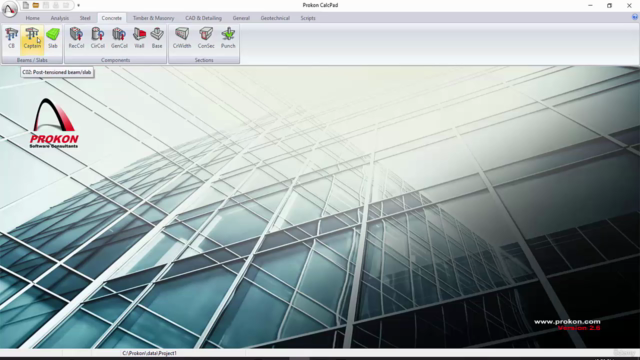Image resolution: width=640 pixels, height=360 pixels.
Task: Click the www.prokon.com link text
Action: [x=567, y=322]
